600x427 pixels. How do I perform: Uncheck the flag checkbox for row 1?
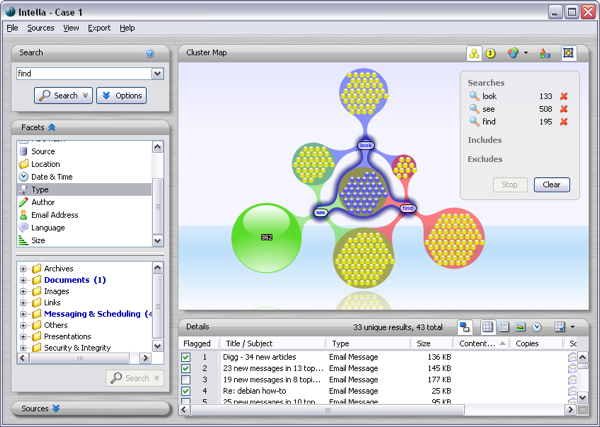pyautogui.click(x=186, y=357)
